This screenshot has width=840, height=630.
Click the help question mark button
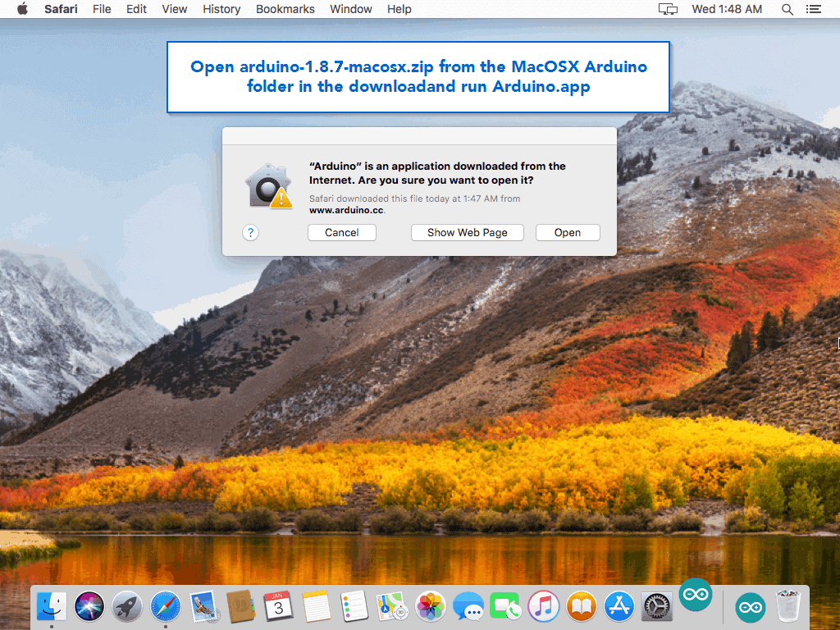coord(250,232)
